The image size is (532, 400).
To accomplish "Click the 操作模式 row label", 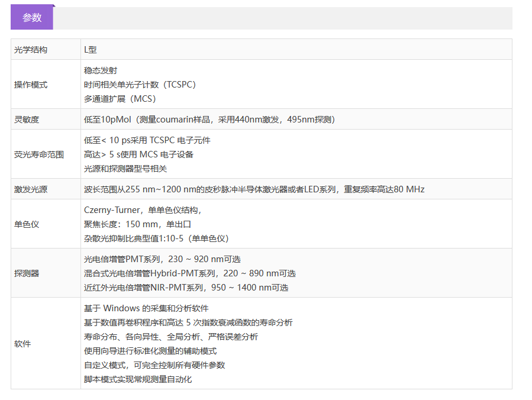I will [31, 85].
